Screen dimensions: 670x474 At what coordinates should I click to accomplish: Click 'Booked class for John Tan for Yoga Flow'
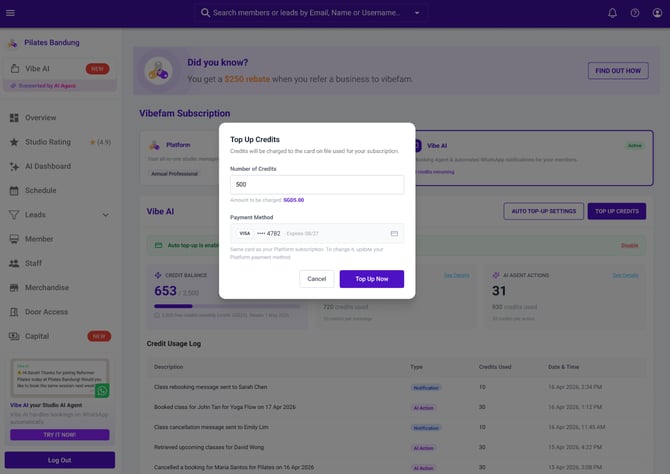click(225, 407)
